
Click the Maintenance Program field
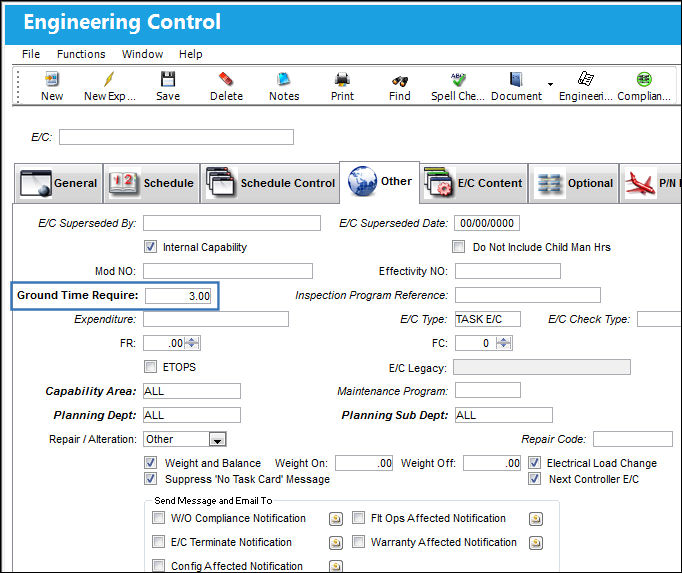click(488, 390)
